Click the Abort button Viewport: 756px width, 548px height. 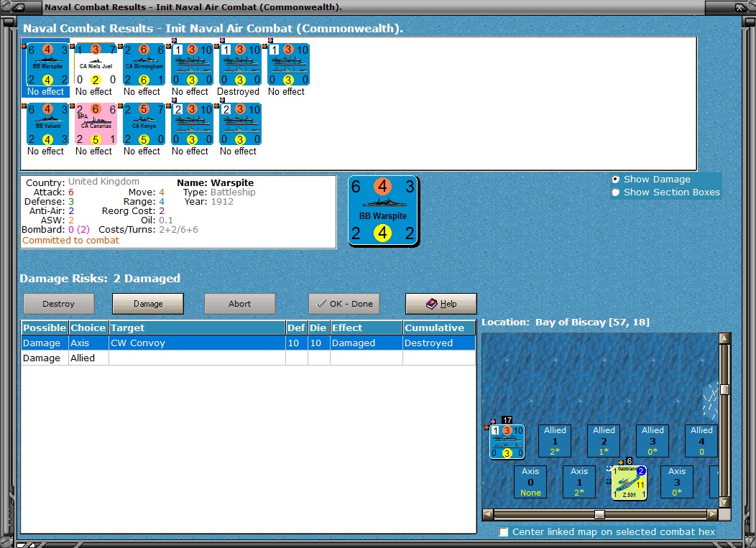point(239,304)
